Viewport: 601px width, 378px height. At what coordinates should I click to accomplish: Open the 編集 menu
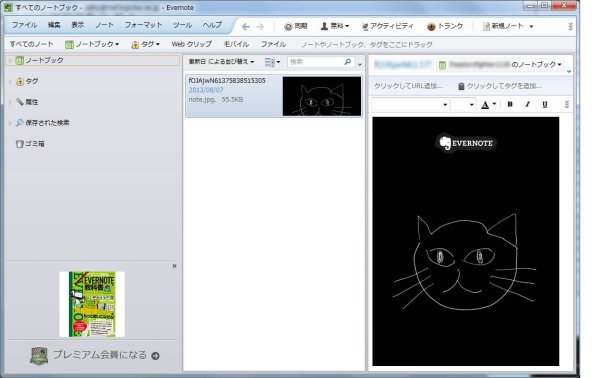(x=54, y=25)
